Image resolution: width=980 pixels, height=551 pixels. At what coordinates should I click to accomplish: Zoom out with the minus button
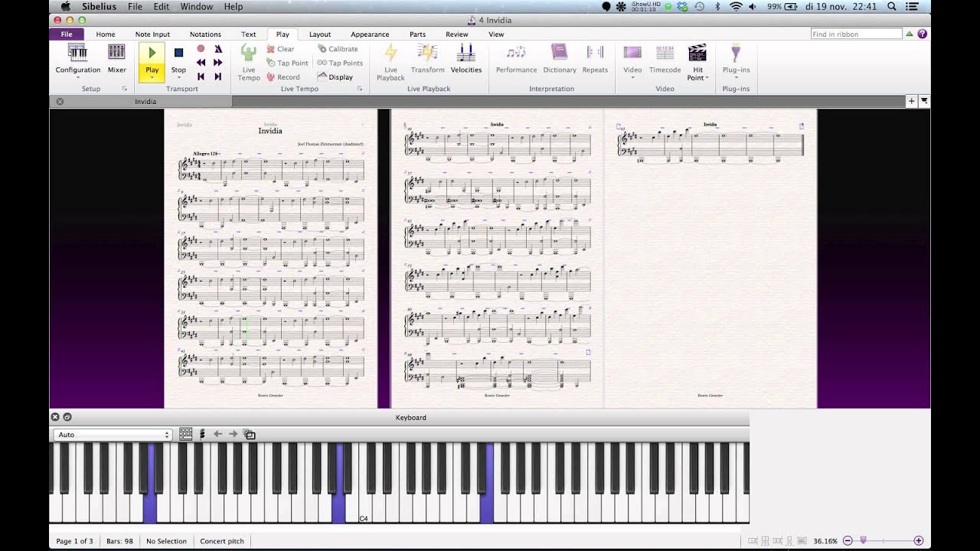[x=848, y=541]
